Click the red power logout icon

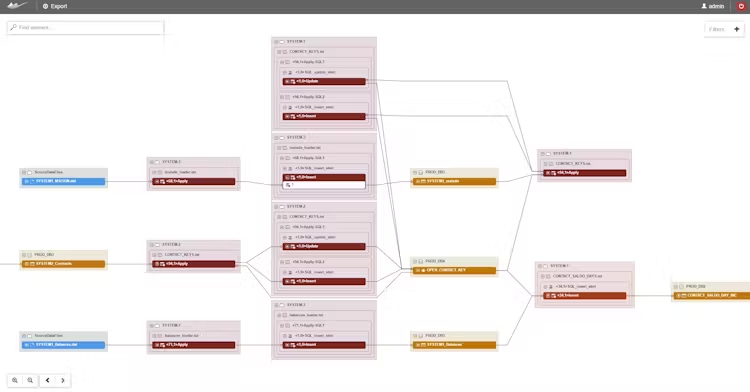pyautogui.click(x=741, y=6)
